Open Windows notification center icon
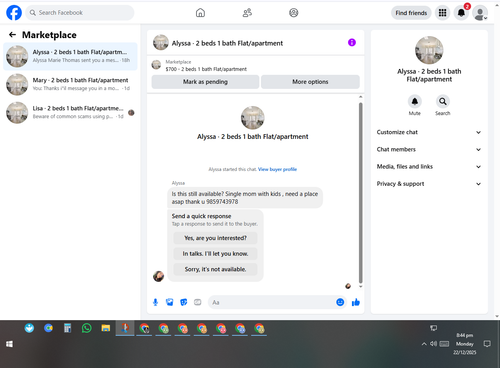The height and width of the screenshot is (368, 500). (x=487, y=344)
